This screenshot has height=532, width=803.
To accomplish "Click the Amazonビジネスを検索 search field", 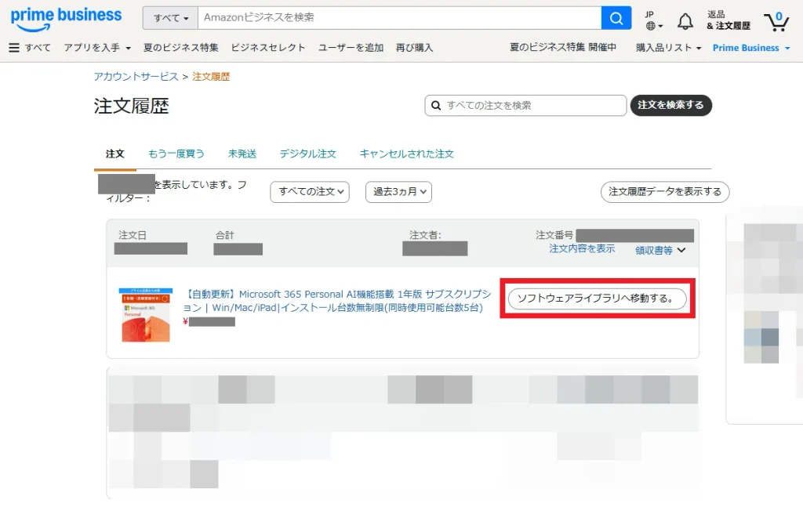I will pyautogui.click(x=399, y=18).
